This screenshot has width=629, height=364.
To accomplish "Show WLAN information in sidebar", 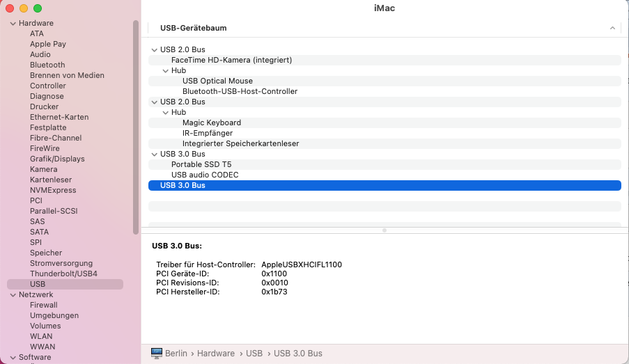I will pos(41,336).
